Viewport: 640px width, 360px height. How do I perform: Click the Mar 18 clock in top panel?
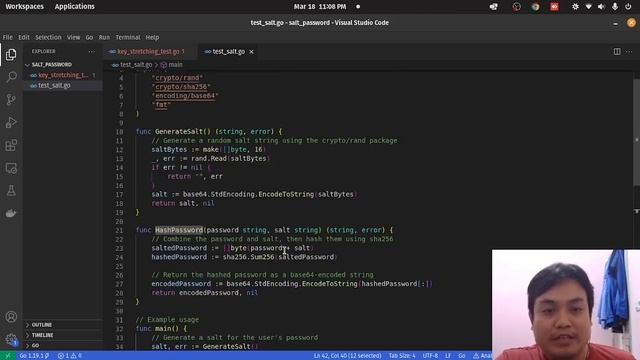coord(320,7)
